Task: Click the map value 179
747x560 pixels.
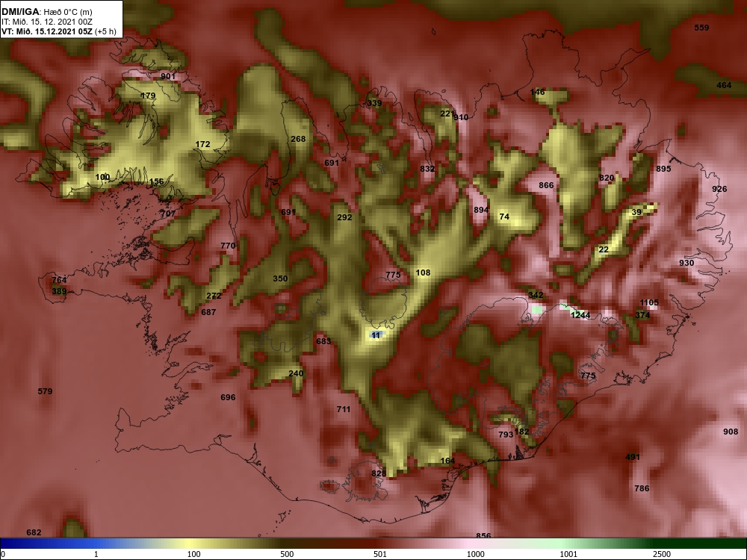Action: point(148,96)
